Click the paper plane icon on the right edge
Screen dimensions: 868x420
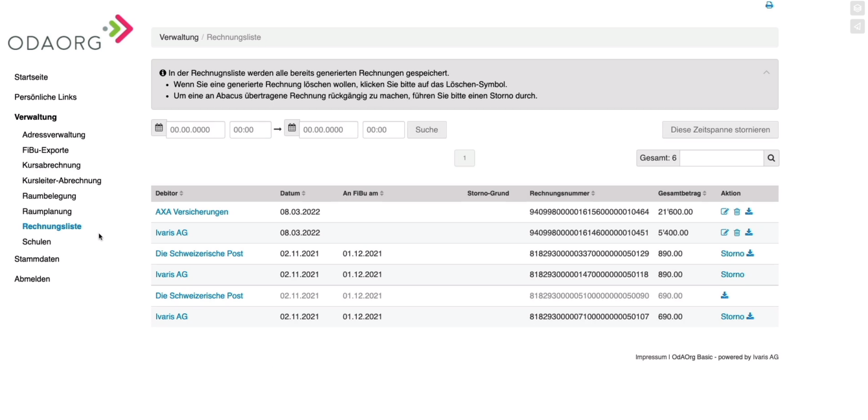click(x=857, y=26)
